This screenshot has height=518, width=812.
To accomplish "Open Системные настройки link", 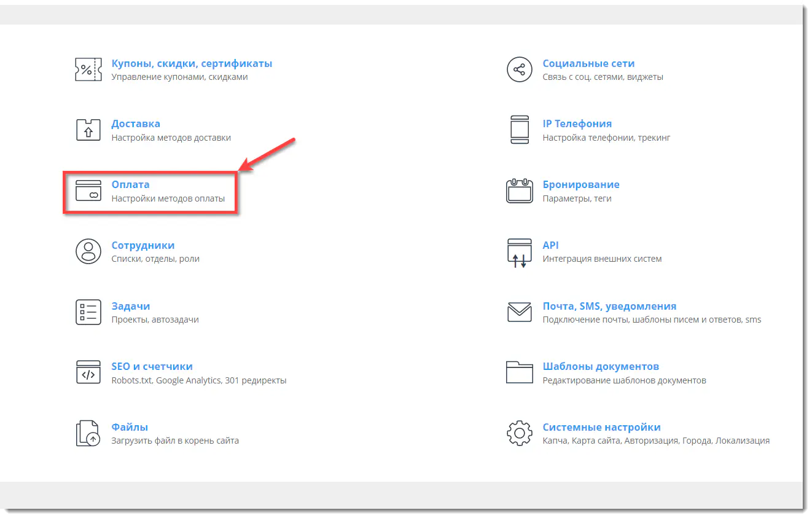I will tap(601, 427).
